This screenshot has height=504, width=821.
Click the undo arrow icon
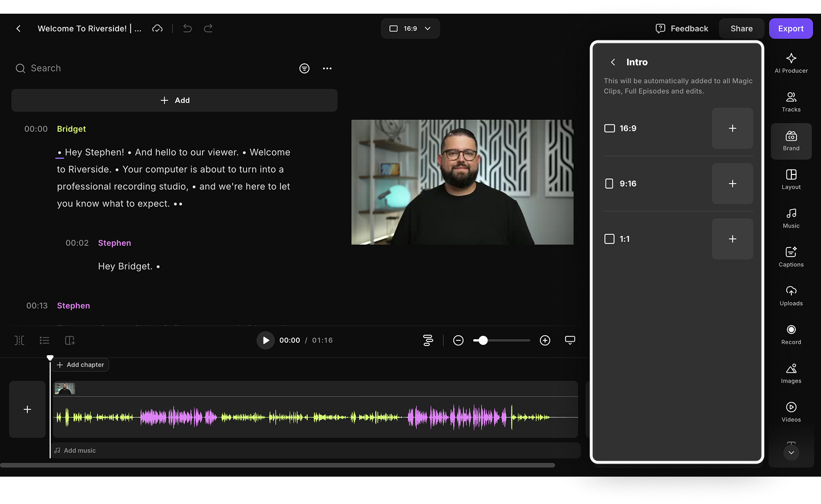point(187,29)
